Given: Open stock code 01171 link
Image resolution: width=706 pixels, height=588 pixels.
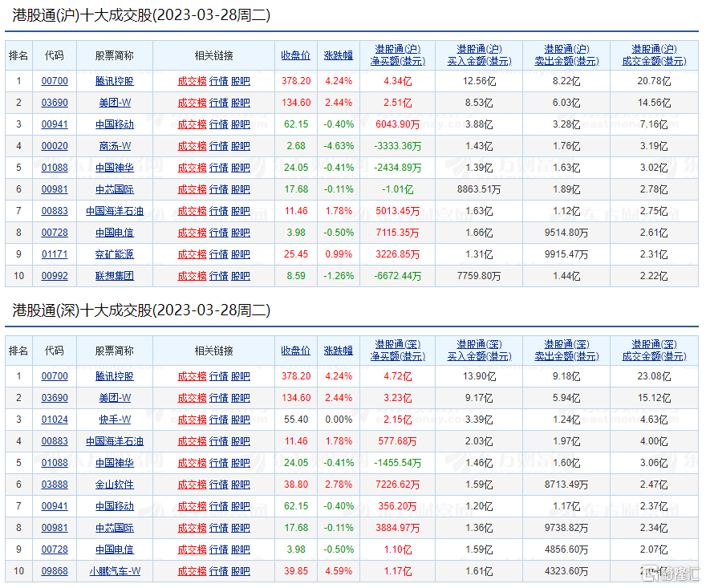Looking at the screenshot, I should coord(55,254).
